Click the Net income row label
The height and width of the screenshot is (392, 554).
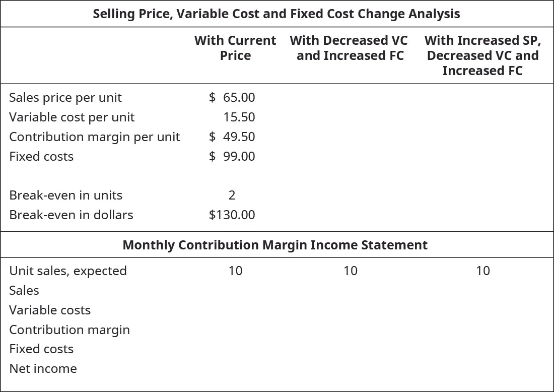pos(43,368)
